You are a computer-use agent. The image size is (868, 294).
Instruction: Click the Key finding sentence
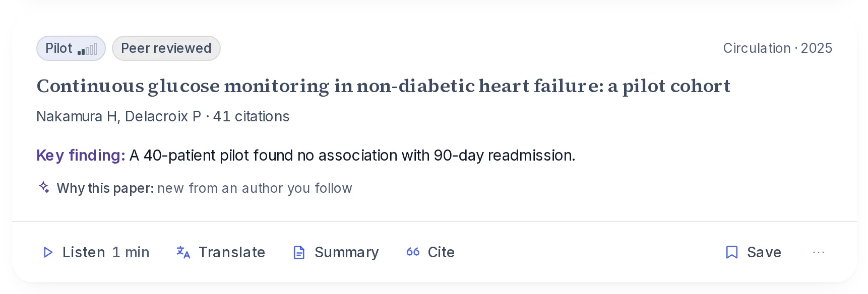pos(352,156)
